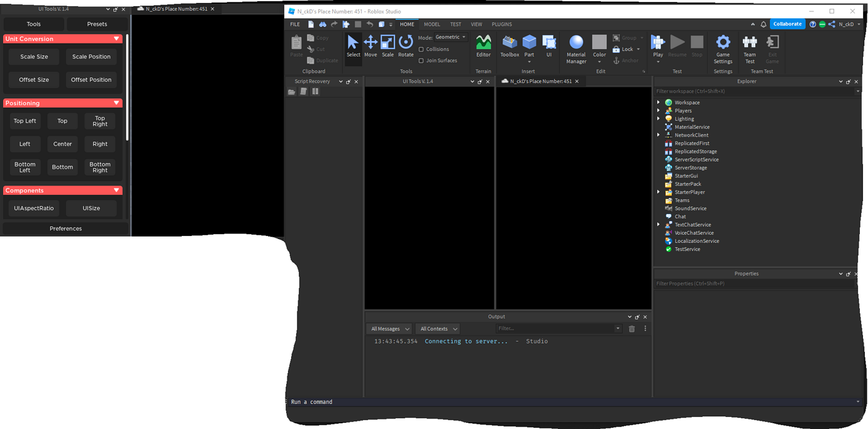Click the green status circle icon

pyautogui.click(x=822, y=24)
